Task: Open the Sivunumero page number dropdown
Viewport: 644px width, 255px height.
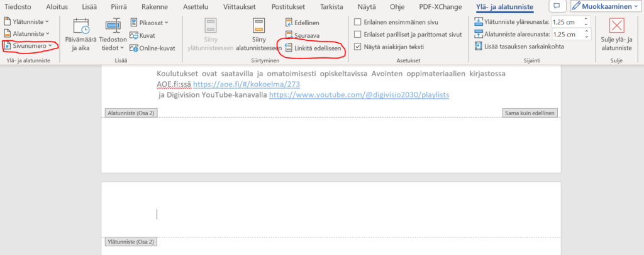Action: click(28, 46)
